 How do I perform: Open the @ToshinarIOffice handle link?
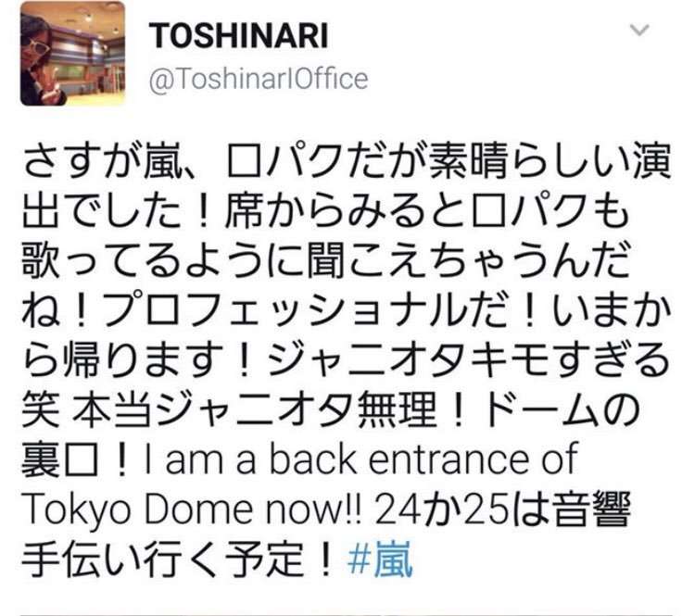point(259,80)
